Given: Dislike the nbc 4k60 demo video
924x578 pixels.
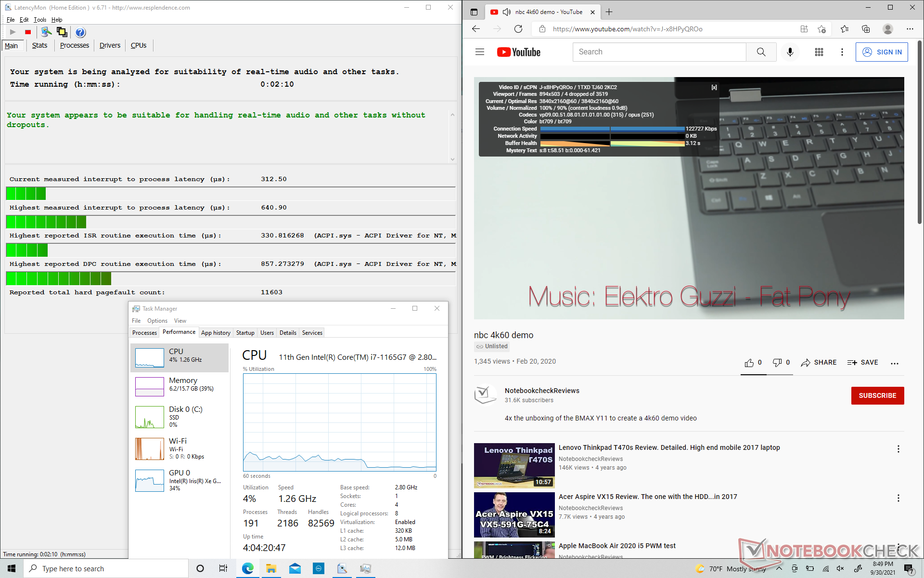Looking at the screenshot, I should click(x=777, y=363).
